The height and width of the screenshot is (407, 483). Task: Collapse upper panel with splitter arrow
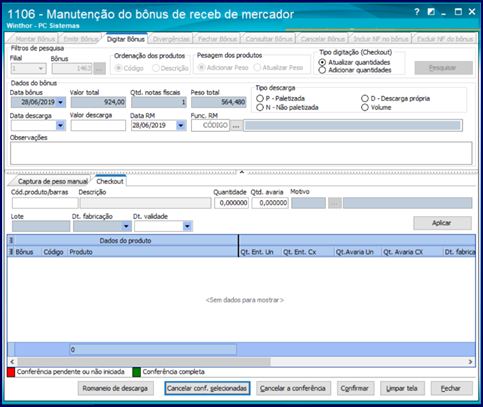pyautogui.click(x=242, y=172)
